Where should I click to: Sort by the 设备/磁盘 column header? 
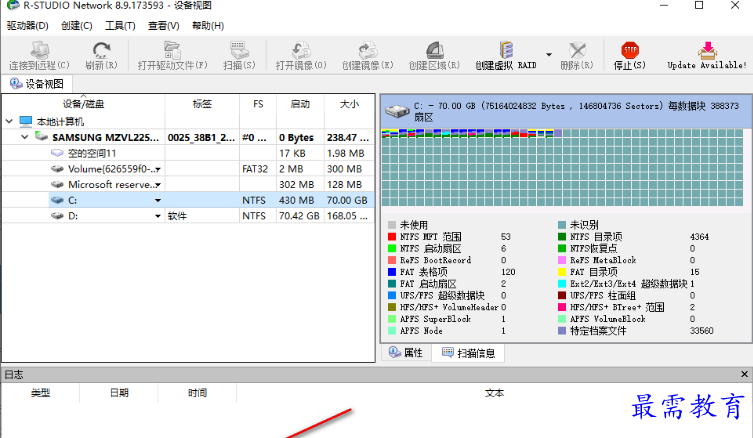84,104
